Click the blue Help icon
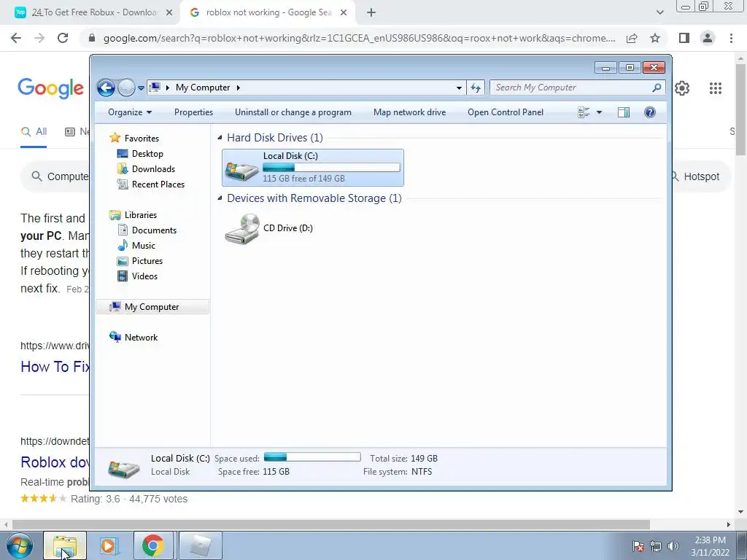Screen dimensions: 747x560 [x=649, y=112]
